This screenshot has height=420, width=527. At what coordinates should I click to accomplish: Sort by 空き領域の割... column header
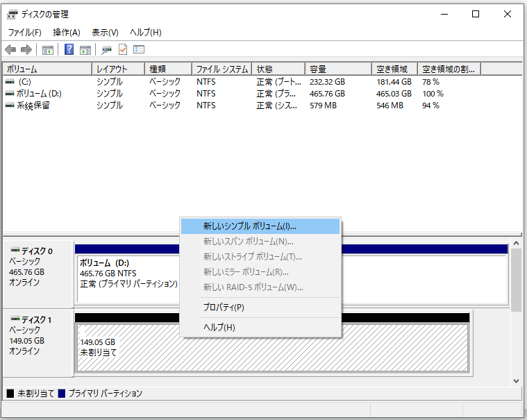click(x=449, y=69)
